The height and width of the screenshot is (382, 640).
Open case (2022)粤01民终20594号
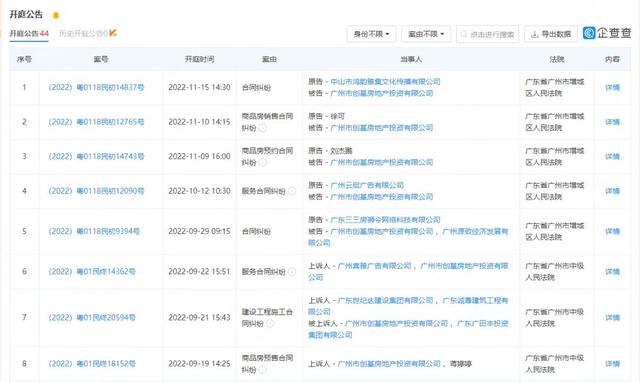click(x=92, y=318)
